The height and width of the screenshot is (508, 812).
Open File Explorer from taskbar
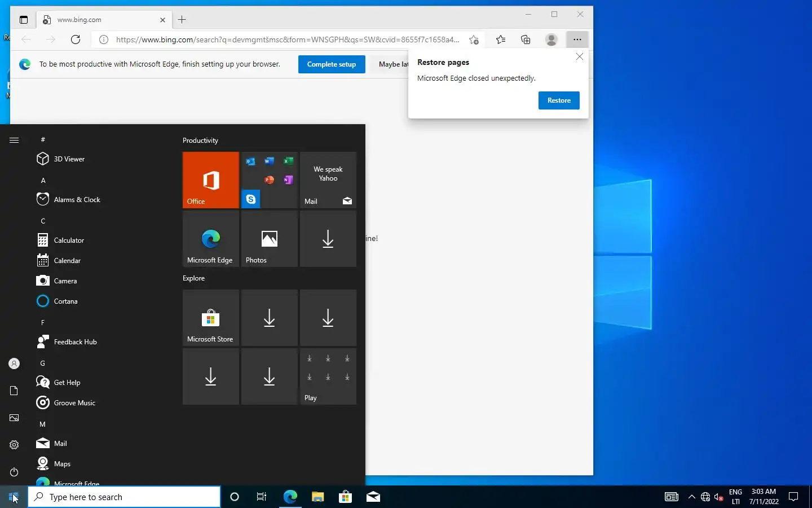click(317, 497)
